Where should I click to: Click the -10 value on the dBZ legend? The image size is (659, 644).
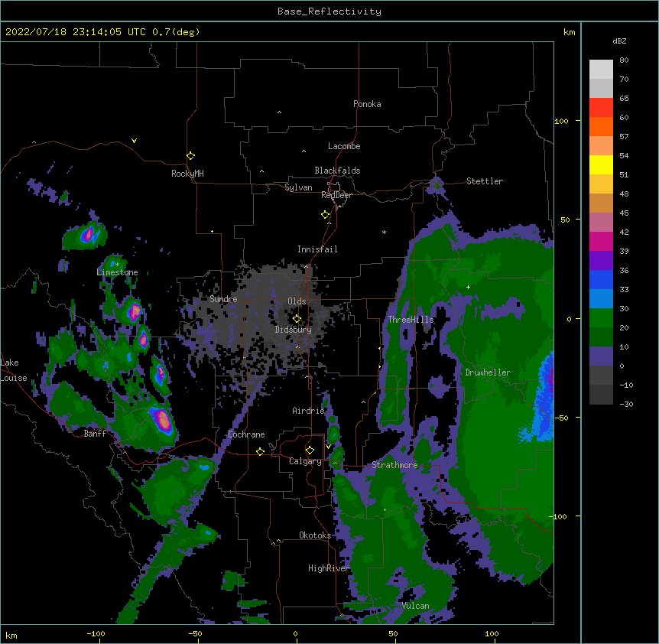pos(626,385)
